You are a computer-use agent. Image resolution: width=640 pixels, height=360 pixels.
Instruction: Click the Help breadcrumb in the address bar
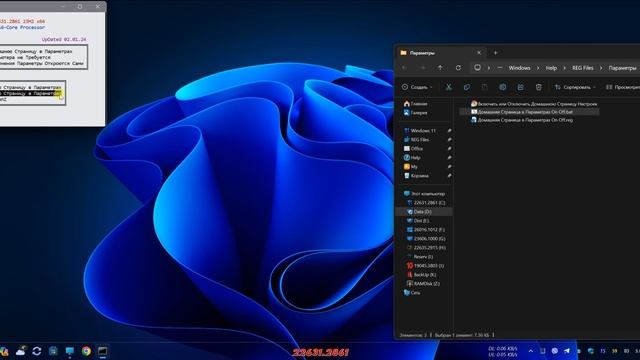551,68
